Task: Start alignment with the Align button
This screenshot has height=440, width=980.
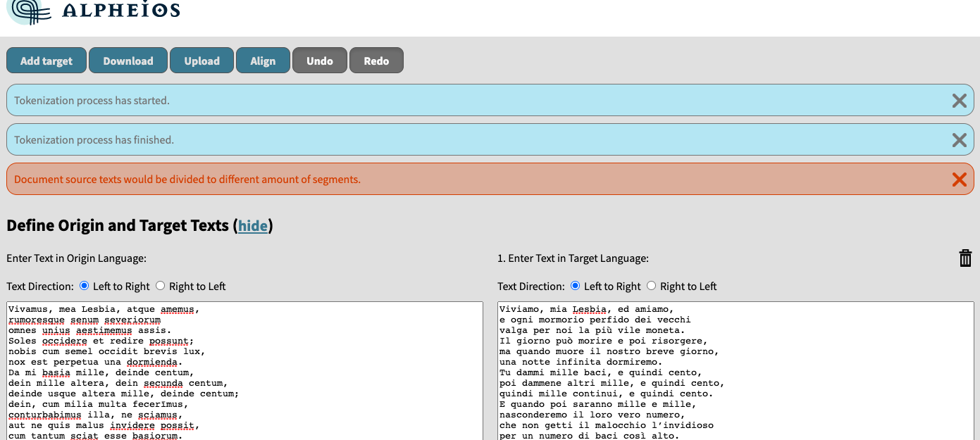Action: click(x=263, y=60)
